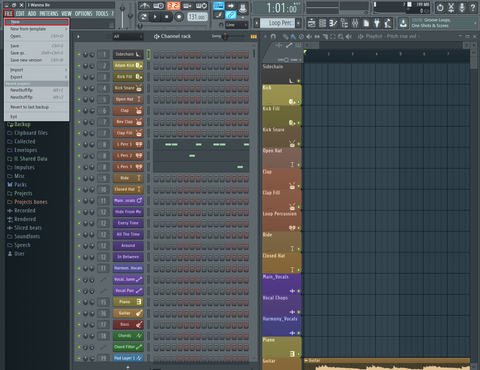Open the Mixer window toolbar icon
480x370 pixels.
coord(355,23)
